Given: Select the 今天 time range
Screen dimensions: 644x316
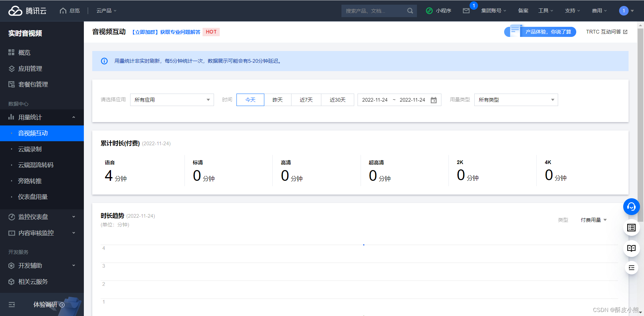Looking at the screenshot, I should [250, 100].
